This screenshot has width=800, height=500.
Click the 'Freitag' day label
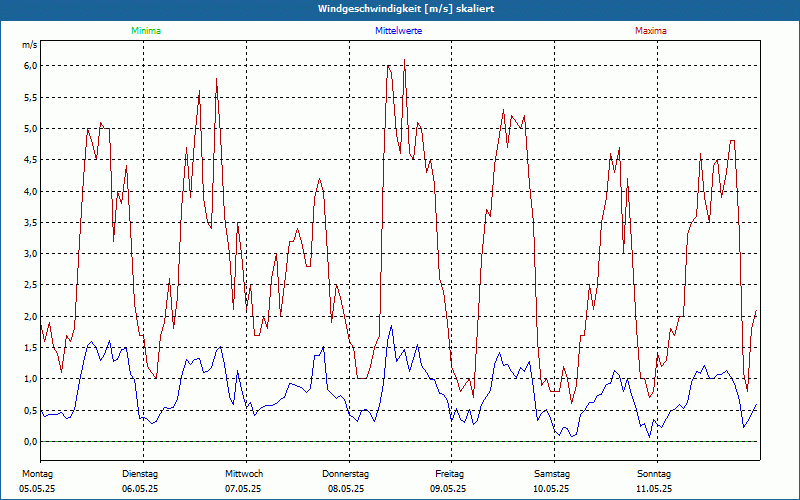(449, 474)
